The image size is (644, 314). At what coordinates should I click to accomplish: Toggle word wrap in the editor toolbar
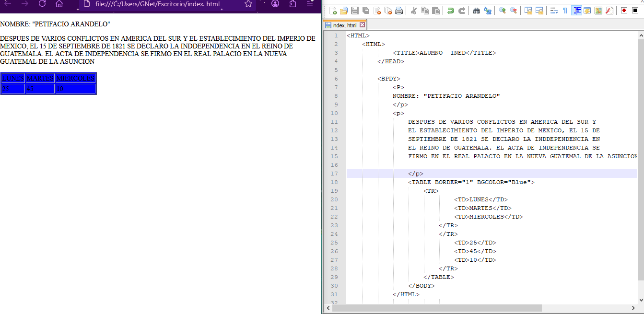554,11
